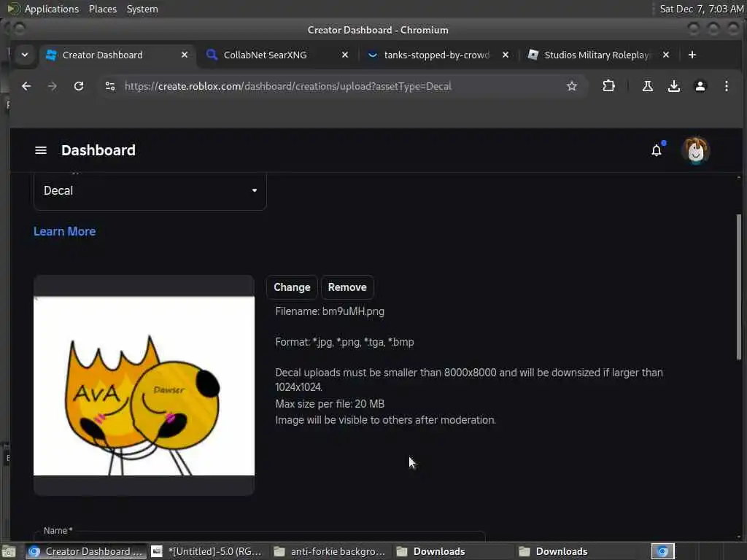The width and height of the screenshot is (747, 560).
Task: Open the Chromium profile icon
Action: pos(700,86)
